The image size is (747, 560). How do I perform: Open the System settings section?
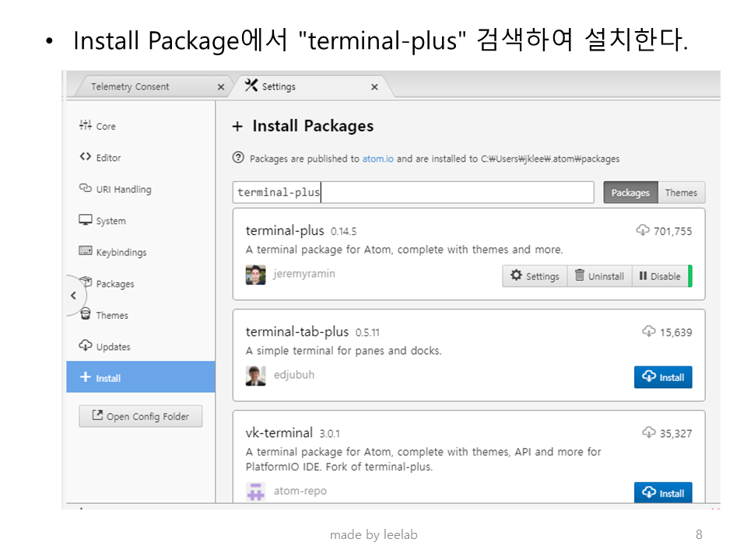(x=141, y=220)
